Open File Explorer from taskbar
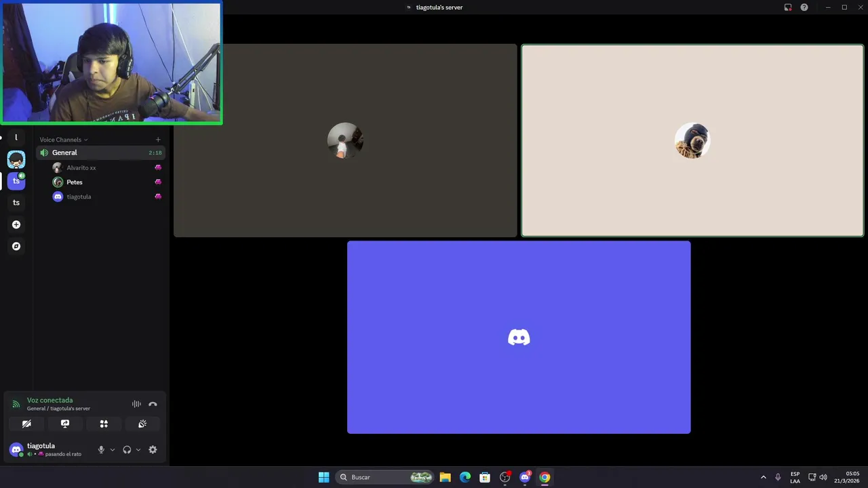868x488 pixels. 445,477
